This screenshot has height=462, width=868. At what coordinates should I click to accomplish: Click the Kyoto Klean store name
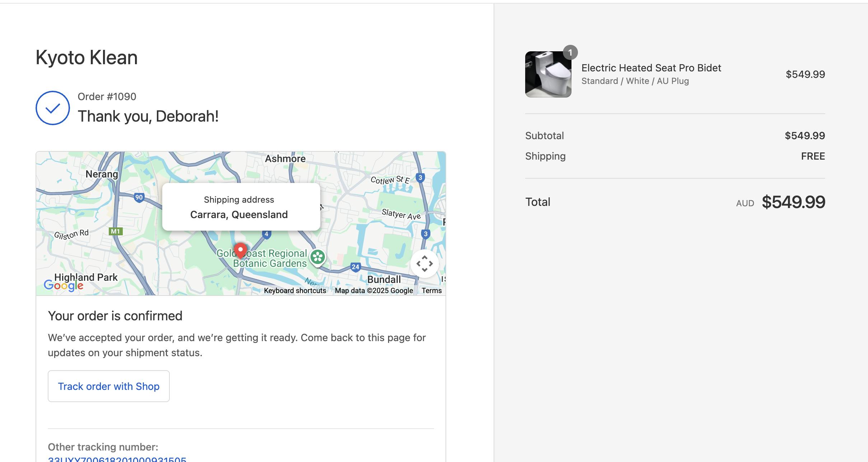point(87,57)
